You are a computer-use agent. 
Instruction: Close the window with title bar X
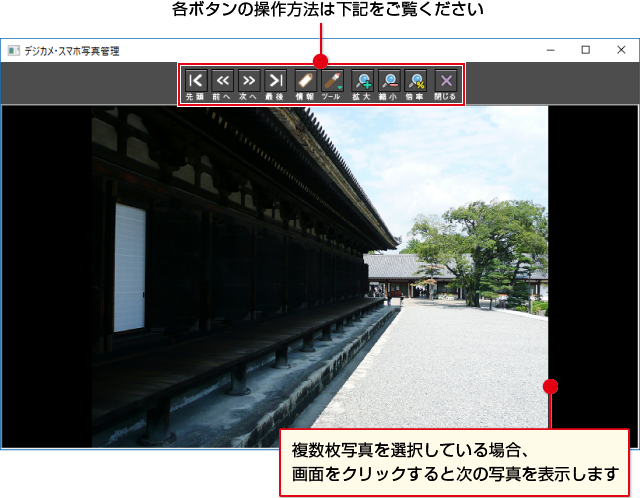pos(620,50)
